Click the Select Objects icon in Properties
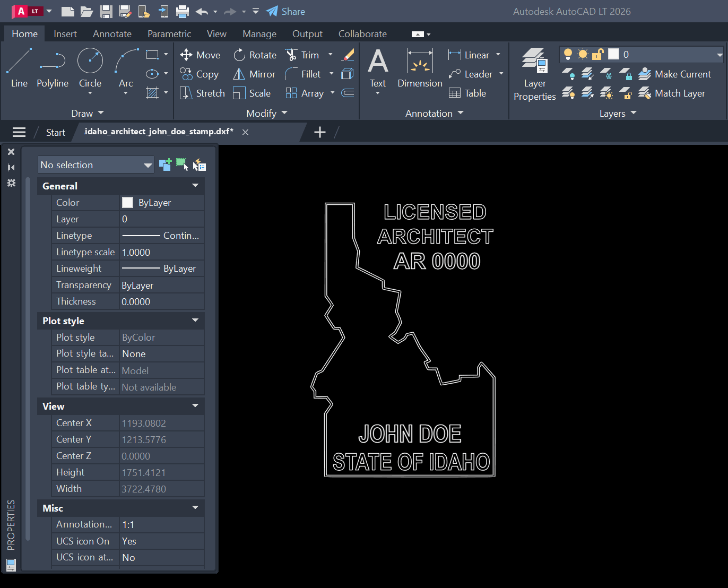Viewport: 728px width, 588px height. click(182, 165)
